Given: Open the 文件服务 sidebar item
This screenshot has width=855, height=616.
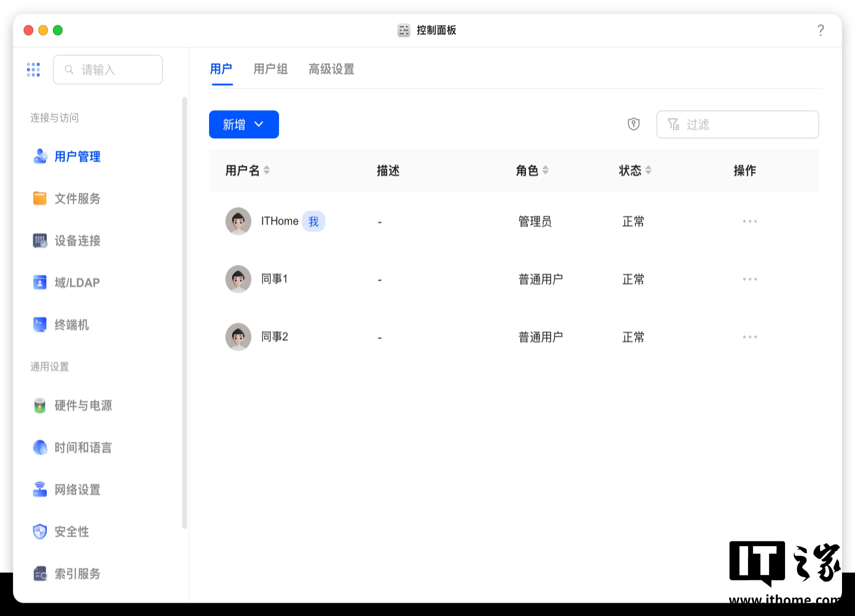Looking at the screenshot, I should [x=67, y=198].
